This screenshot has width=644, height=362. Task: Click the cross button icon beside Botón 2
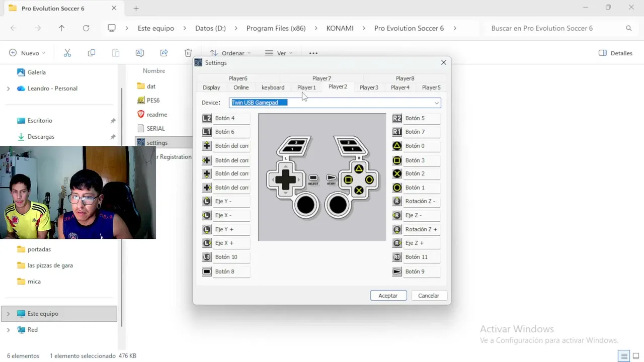click(397, 173)
